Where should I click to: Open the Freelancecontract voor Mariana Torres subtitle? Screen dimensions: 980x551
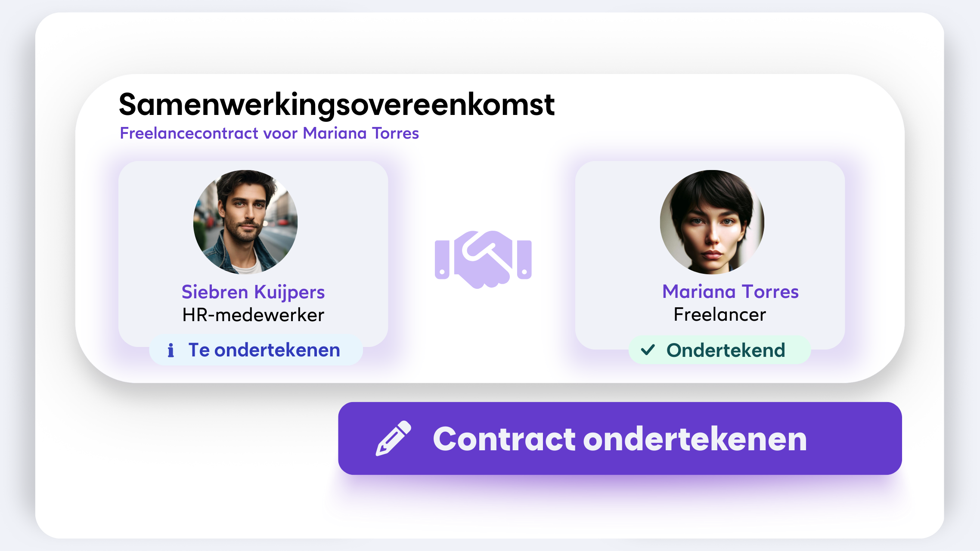click(269, 133)
